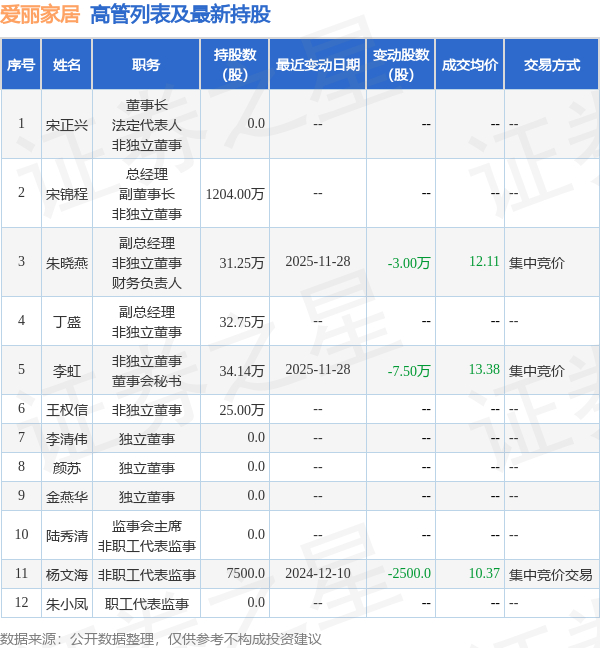Click 杨文海's holding 7500.0
This screenshot has height=648, width=600.
point(245,574)
